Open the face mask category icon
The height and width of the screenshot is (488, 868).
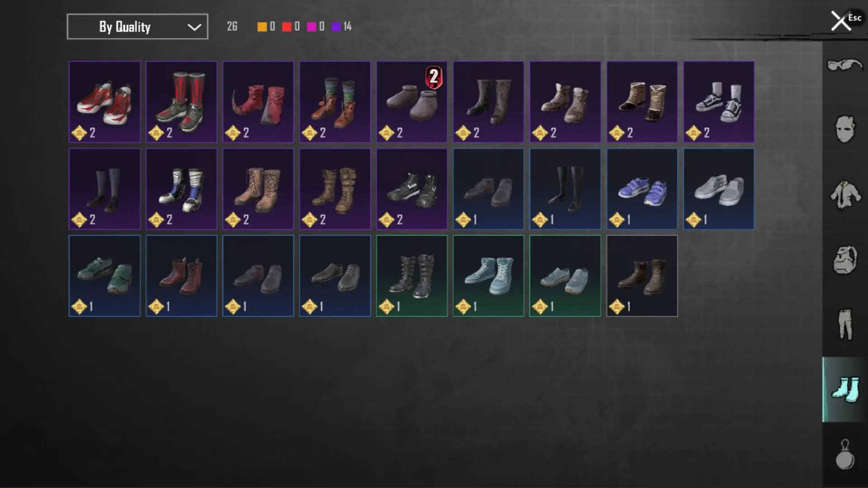pos(845,129)
